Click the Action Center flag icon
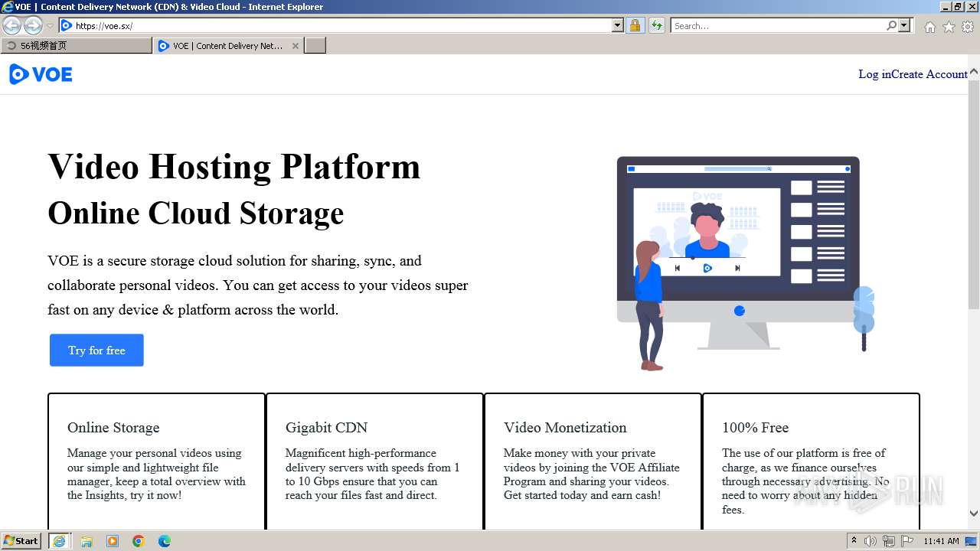 point(907,541)
